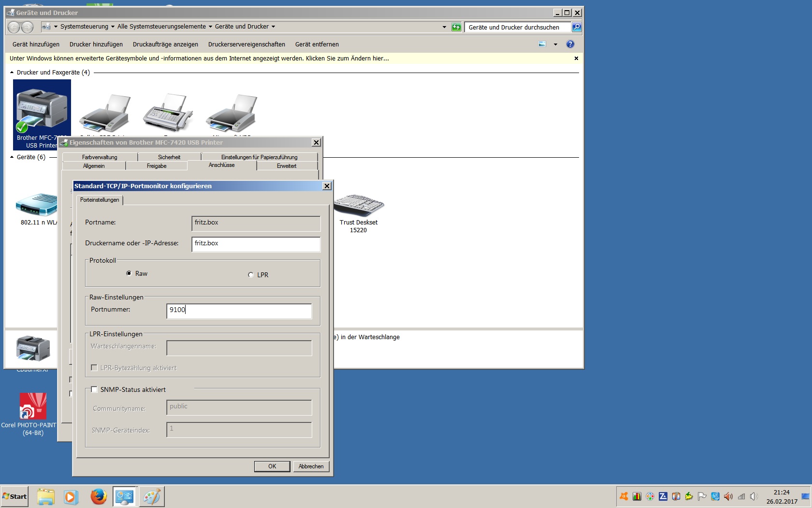Screen dimensions: 812x508
Task: Toggle the LPR-Bytezählung aktiviert checkbox
Action: coord(94,368)
